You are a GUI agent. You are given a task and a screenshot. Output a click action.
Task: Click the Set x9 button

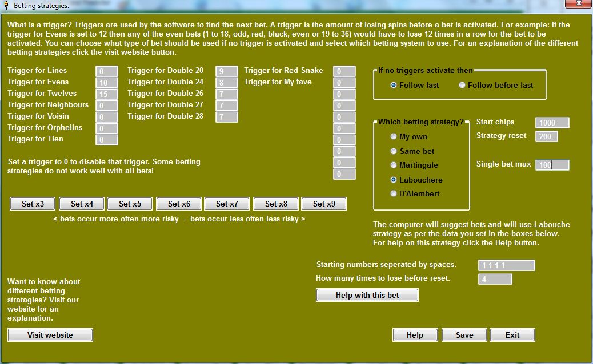tap(323, 203)
